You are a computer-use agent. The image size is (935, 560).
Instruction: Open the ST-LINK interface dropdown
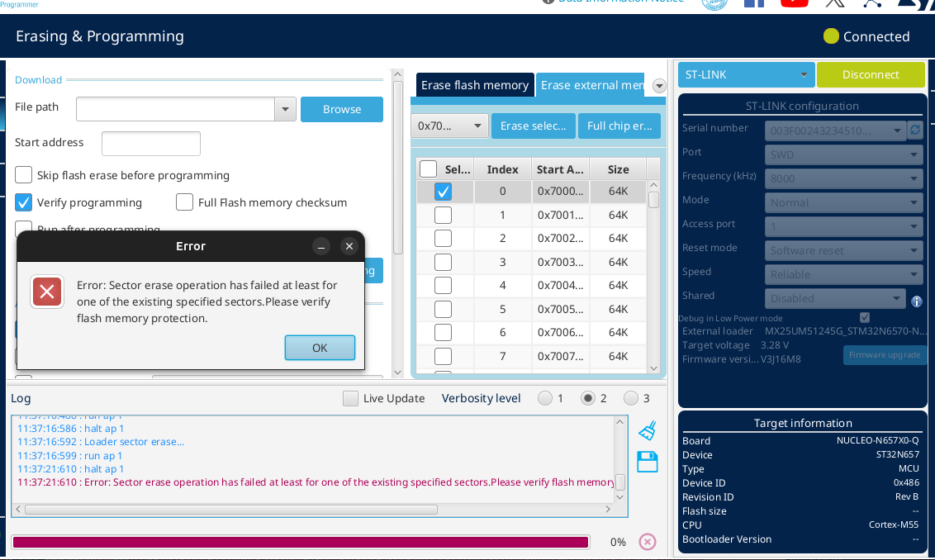tap(745, 74)
